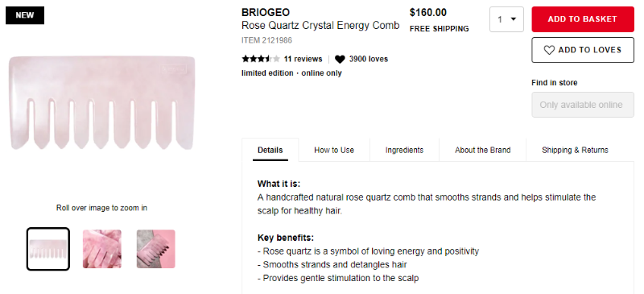Click the Add to Loves button
644x294 pixels.
pos(583,50)
